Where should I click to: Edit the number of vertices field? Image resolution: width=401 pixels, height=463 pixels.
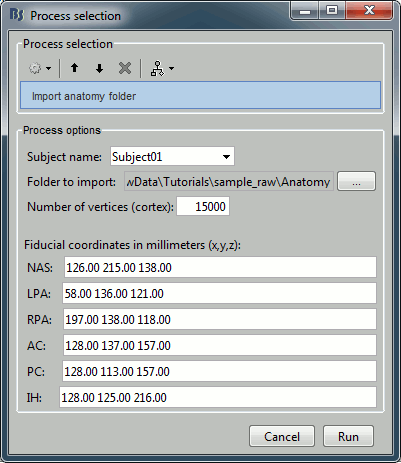click(x=203, y=207)
